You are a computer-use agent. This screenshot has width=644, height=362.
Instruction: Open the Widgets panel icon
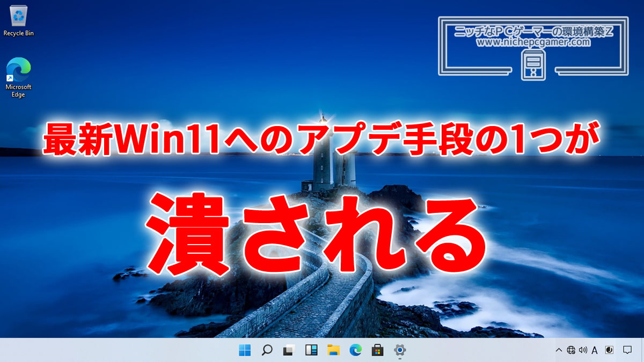(311, 350)
